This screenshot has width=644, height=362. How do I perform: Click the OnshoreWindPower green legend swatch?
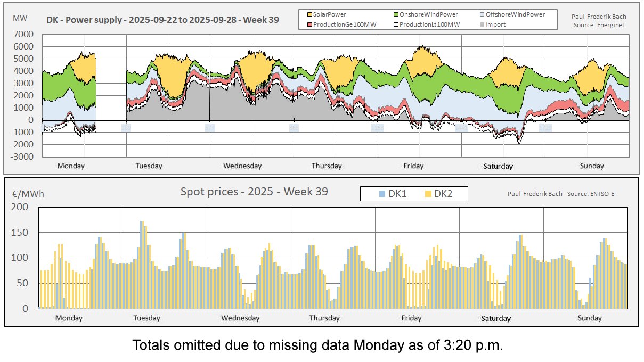[x=395, y=15]
